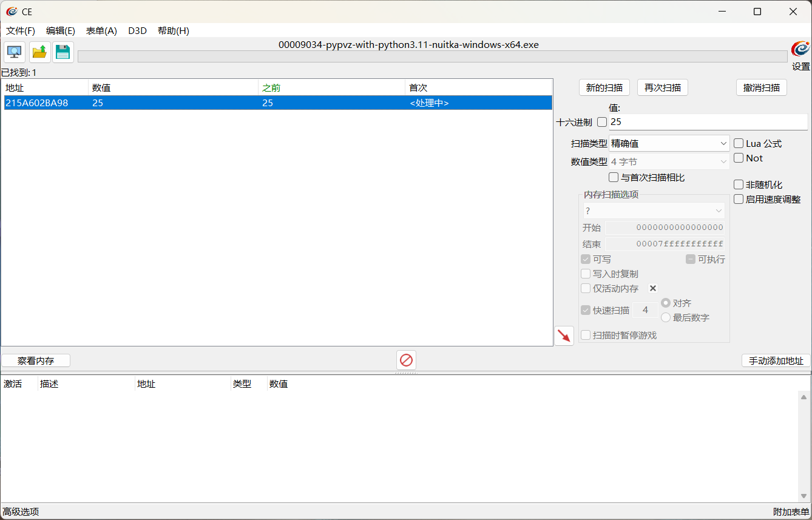
Task: Open the 表单(A) menu
Action: (101, 31)
